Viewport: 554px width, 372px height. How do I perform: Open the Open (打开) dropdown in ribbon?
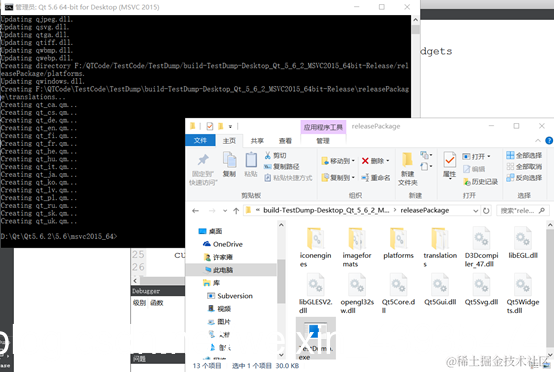pyautogui.click(x=489, y=156)
